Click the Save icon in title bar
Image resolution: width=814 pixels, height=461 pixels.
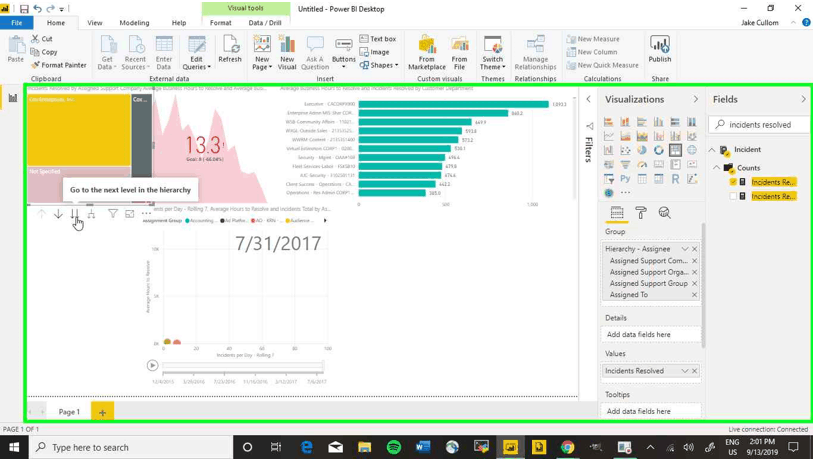24,9
